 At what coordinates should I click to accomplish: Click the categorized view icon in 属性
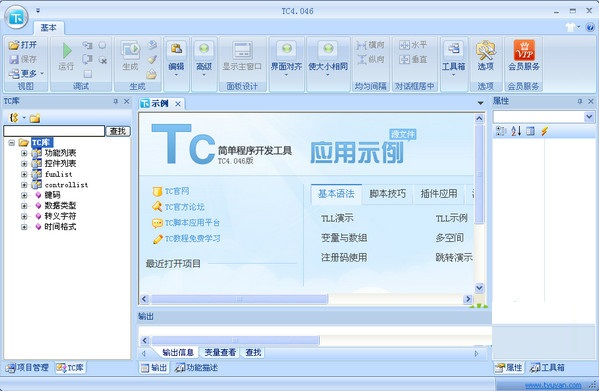[x=500, y=131]
